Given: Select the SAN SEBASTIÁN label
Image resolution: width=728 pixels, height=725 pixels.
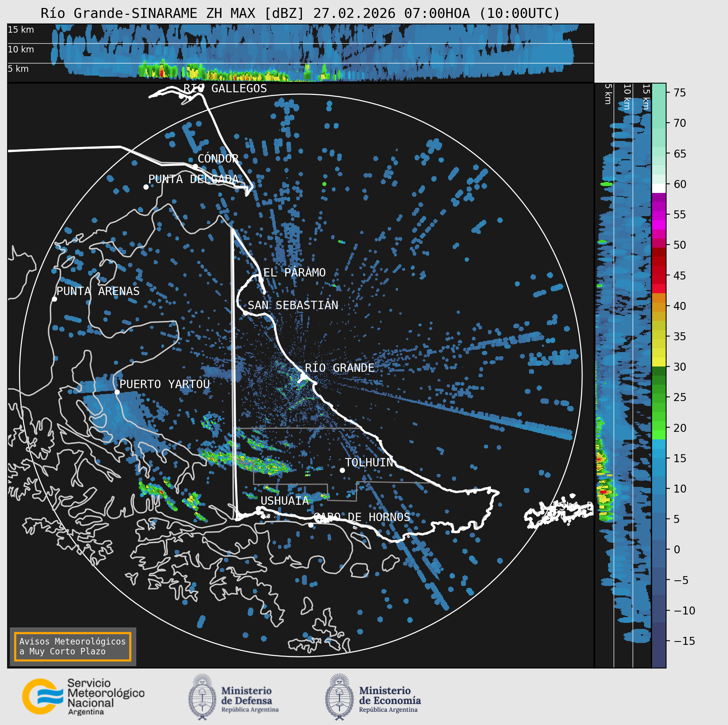Looking at the screenshot, I should 293,305.
